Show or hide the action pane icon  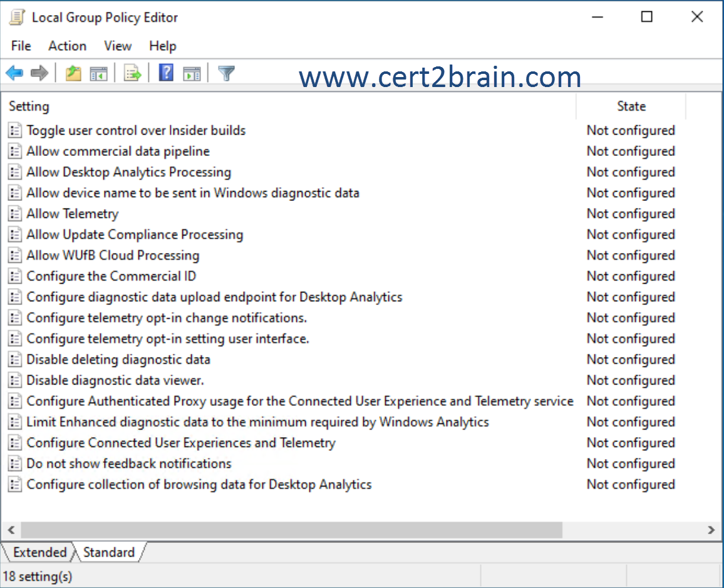(x=192, y=73)
